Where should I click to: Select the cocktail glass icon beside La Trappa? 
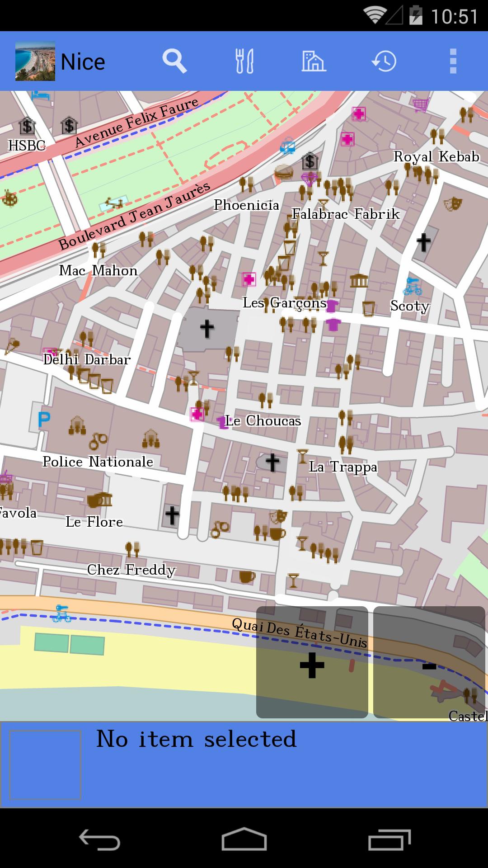(x=302, y=457)
